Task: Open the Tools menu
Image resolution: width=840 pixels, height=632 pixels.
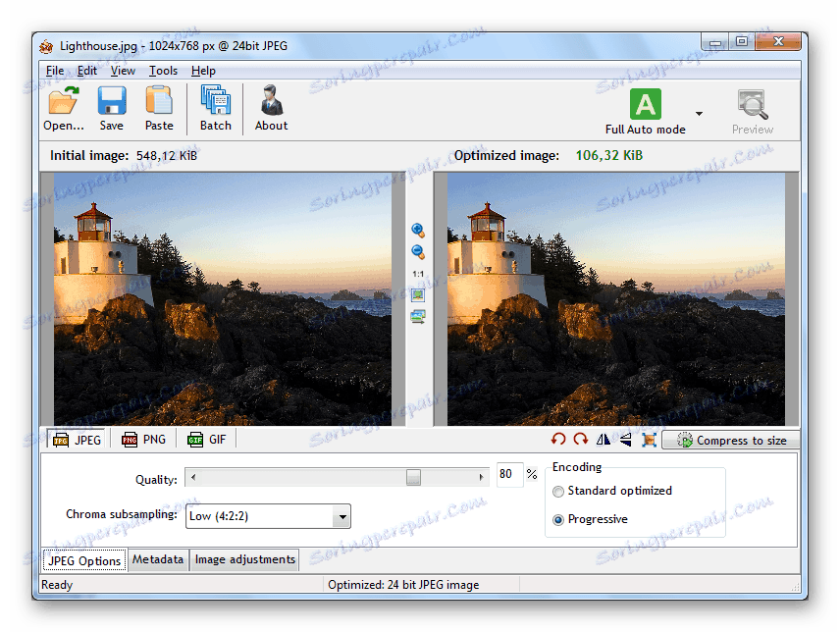Action: 163,71
